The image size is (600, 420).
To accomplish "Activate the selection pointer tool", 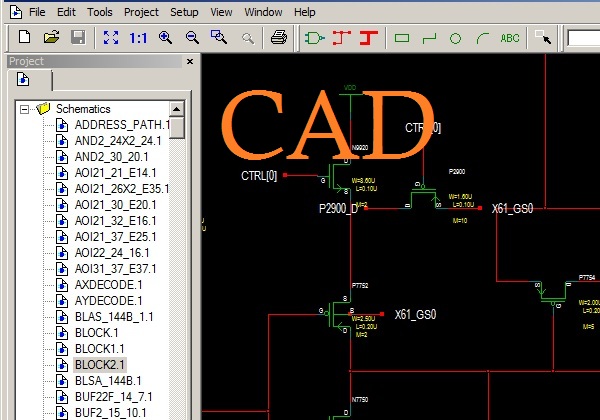I will tap(543, 37).
